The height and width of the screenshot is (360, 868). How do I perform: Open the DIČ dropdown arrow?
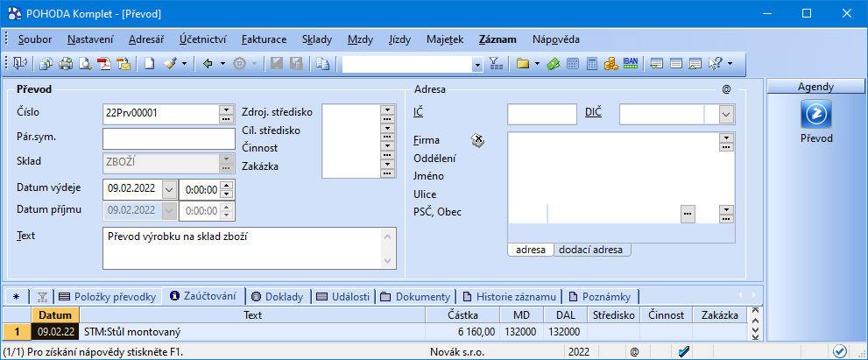pyautogui.click(x=725, y=115)
